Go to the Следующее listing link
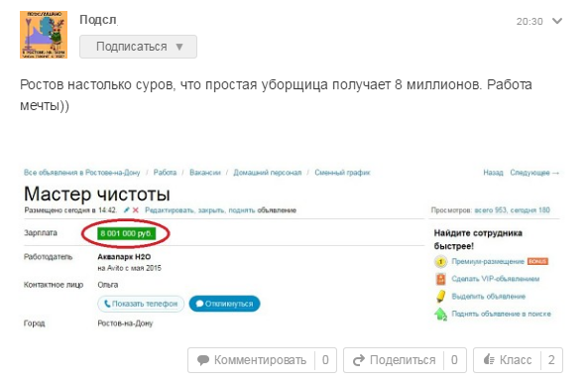Image resolution: width=588 pixels, height=385 pixels. click(534, 173)
